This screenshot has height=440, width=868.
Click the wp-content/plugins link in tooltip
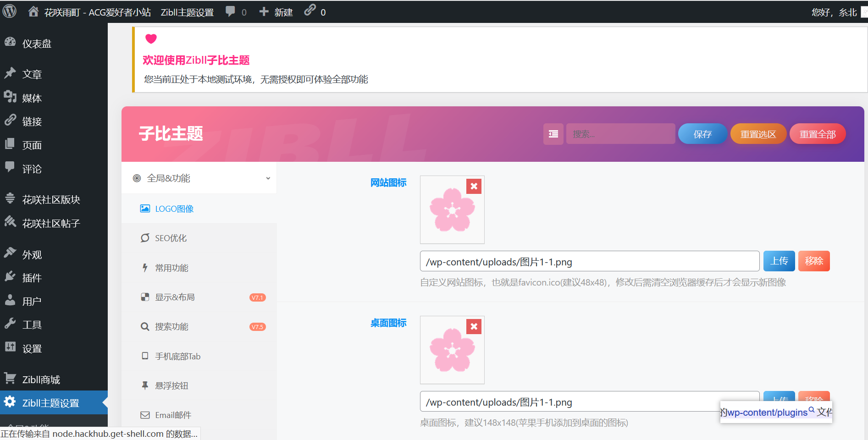pos(767,412)
